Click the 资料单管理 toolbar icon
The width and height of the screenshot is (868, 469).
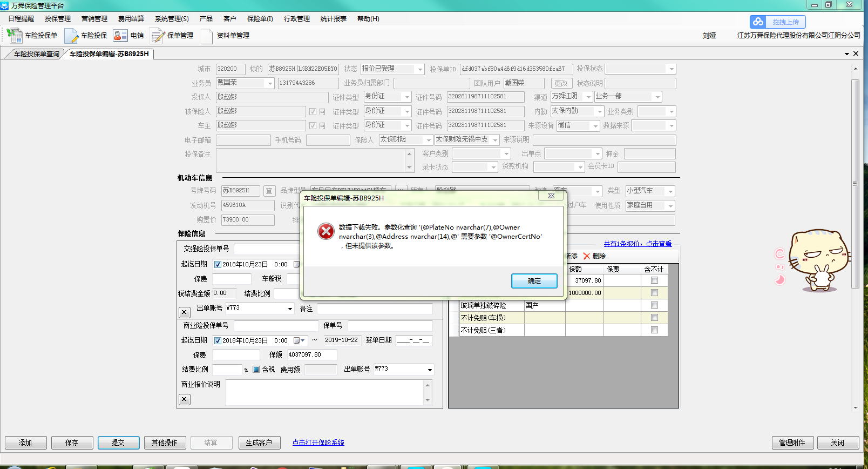point(207,36)
